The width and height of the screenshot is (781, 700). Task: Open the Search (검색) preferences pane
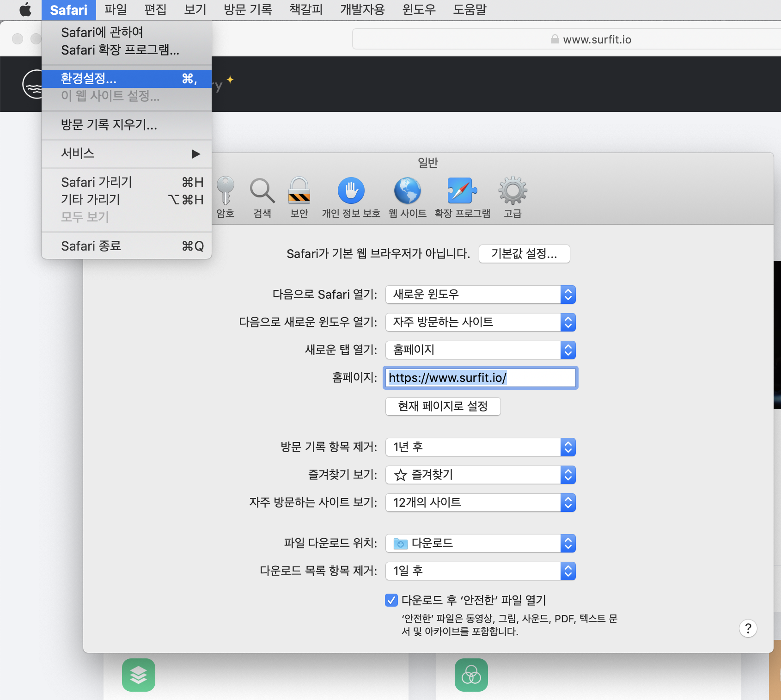point(262,197)
